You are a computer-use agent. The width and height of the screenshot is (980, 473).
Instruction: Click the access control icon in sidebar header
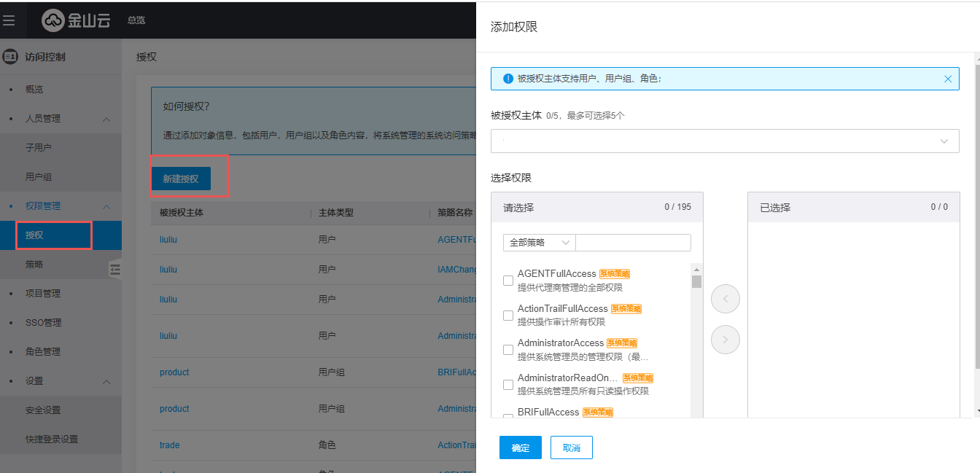10,56
